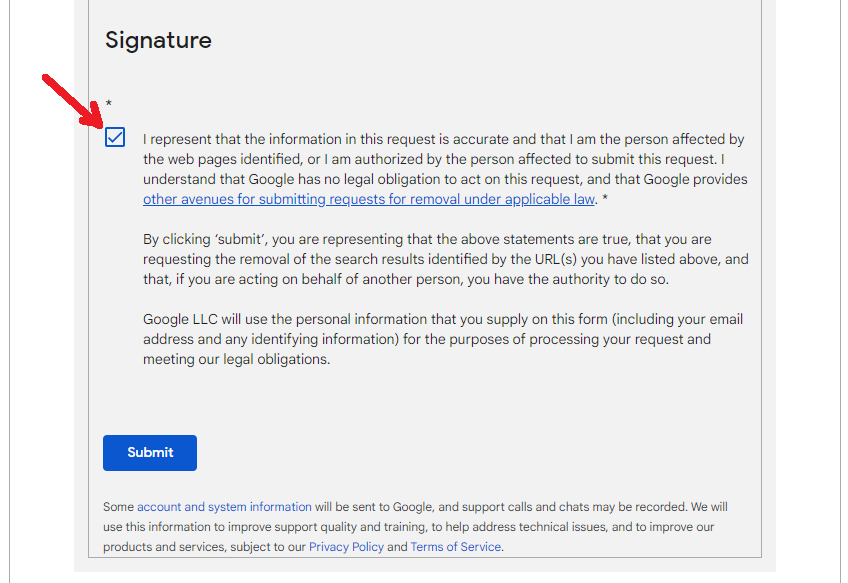Open the Terms of Service link
The width and height of the screenshot is (848, 583).
[455, 547]
